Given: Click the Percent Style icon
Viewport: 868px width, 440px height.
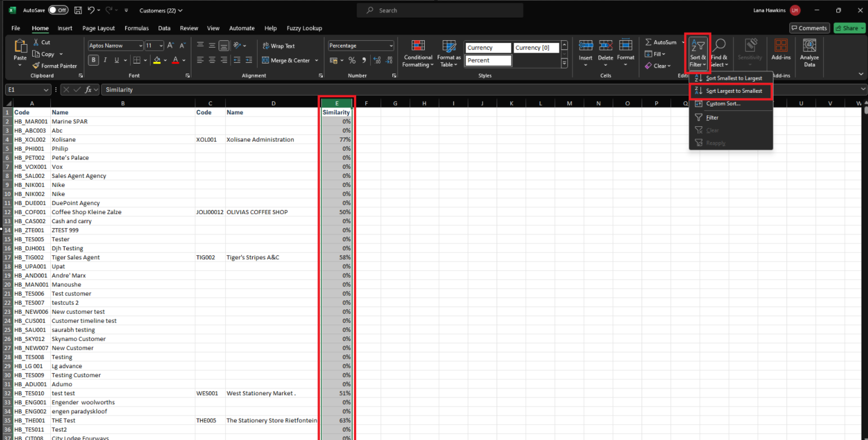Looking at the screenshot, I should tap(352, 60).
